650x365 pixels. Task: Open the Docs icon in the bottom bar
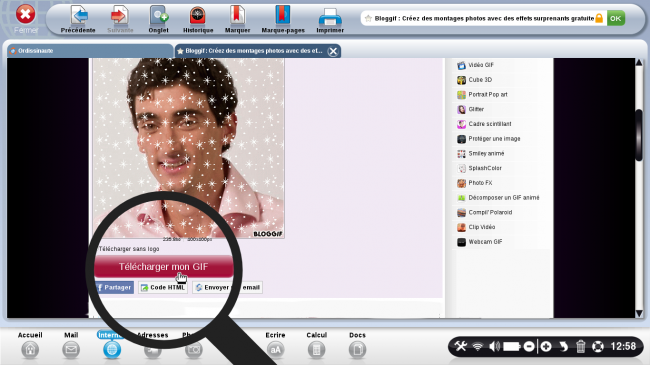[357, 350]
